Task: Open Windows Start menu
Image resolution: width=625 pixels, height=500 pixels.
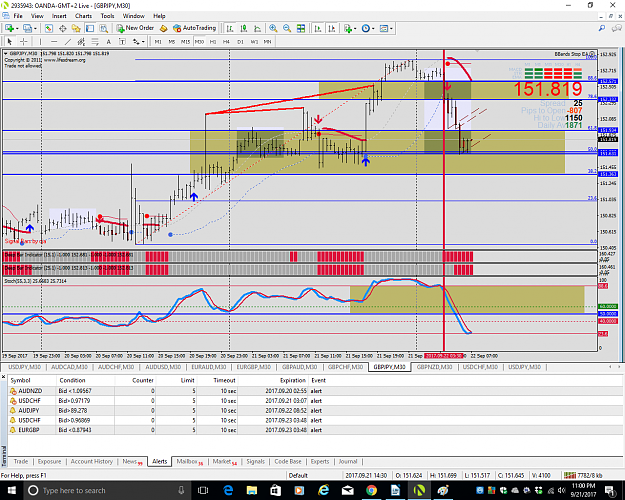Action: pos(11,490)
